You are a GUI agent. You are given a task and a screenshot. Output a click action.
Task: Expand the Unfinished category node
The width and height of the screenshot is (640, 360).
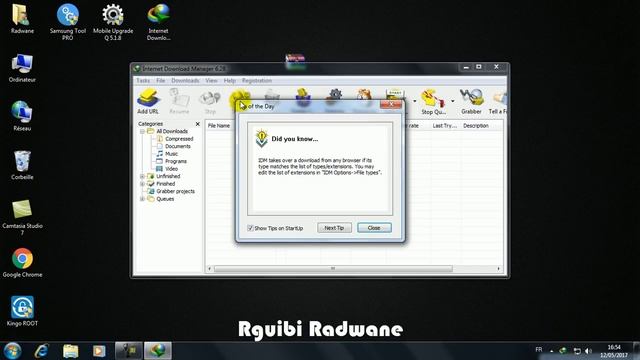tap(142, 176)
